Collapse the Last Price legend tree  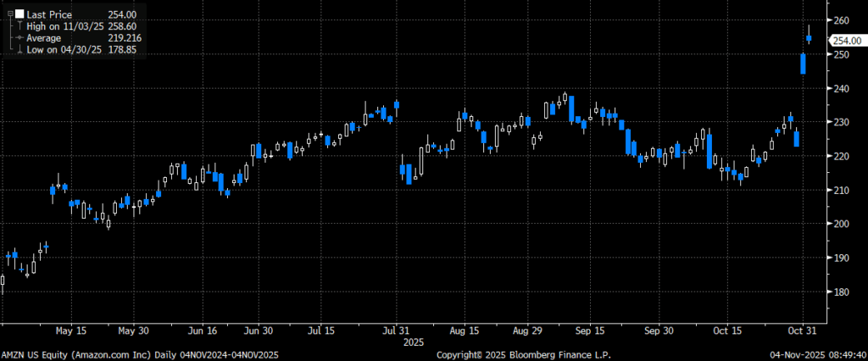[x=8, y=15]
